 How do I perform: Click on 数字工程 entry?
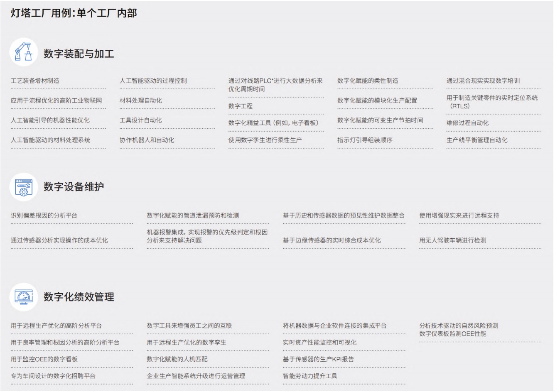point(240,106)
